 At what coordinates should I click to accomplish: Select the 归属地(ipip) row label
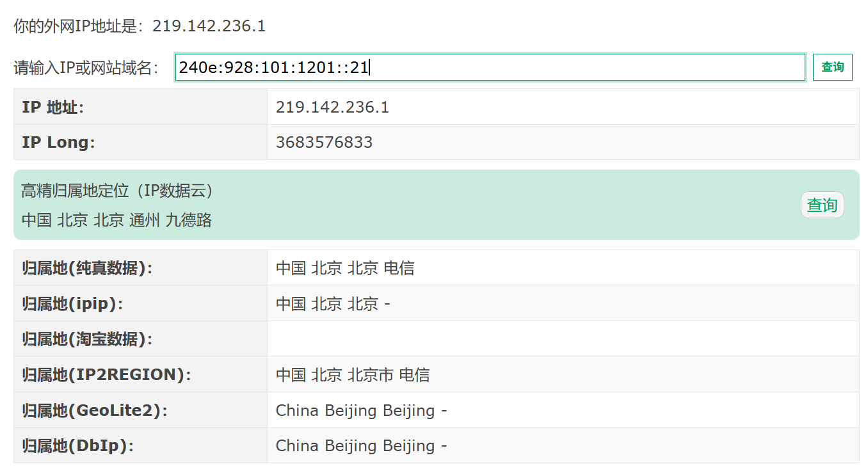72,304
